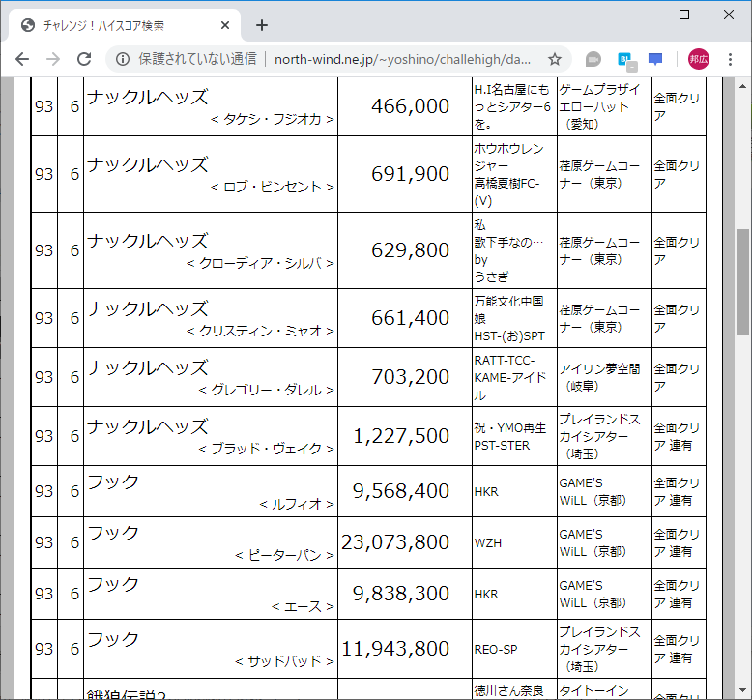Click character name クリスティン・ミャオ
The height and width of the screenshot is (700, 752).
(260, 331)
